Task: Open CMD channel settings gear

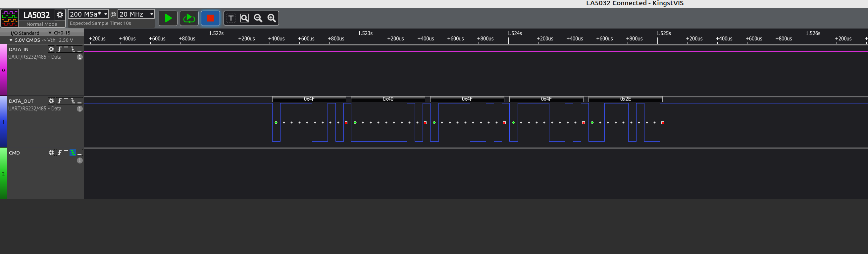Action: pyautogui.click(x=51, y=153)
